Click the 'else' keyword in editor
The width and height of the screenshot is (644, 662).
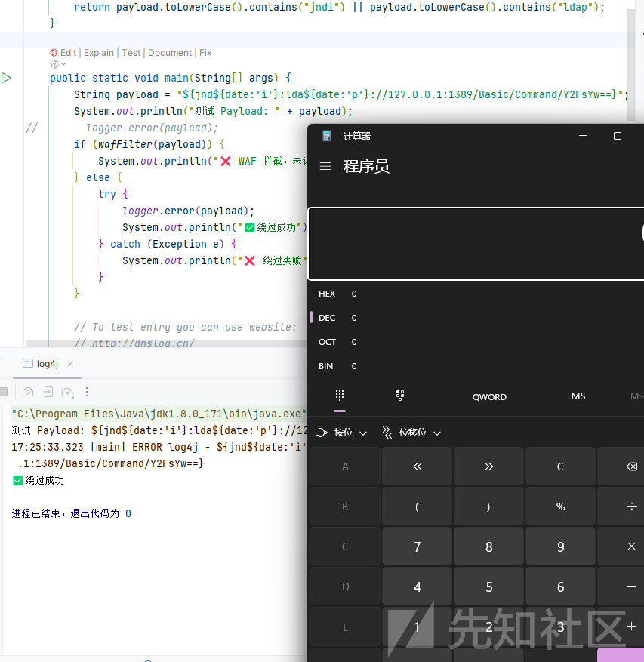tap(98, 177)
